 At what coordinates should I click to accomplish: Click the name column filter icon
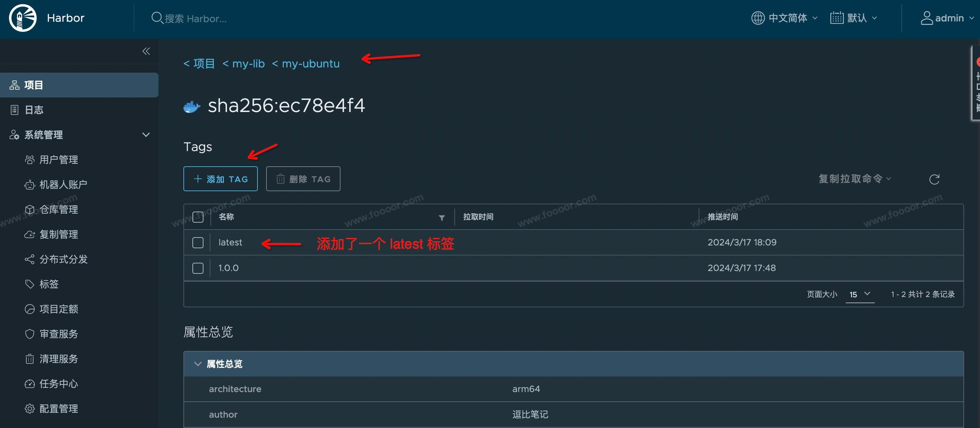[442, 217]
